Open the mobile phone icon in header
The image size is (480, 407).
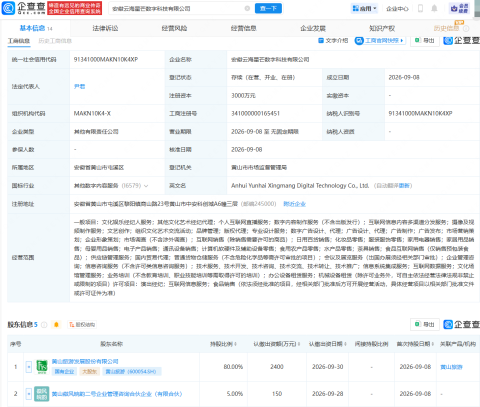[x=420, y=8]
